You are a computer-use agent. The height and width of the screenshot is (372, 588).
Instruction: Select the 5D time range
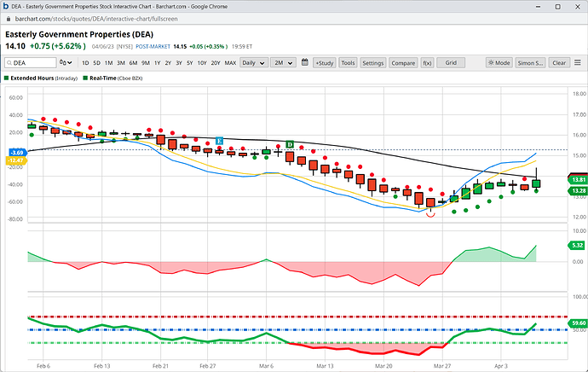(97, 62)
